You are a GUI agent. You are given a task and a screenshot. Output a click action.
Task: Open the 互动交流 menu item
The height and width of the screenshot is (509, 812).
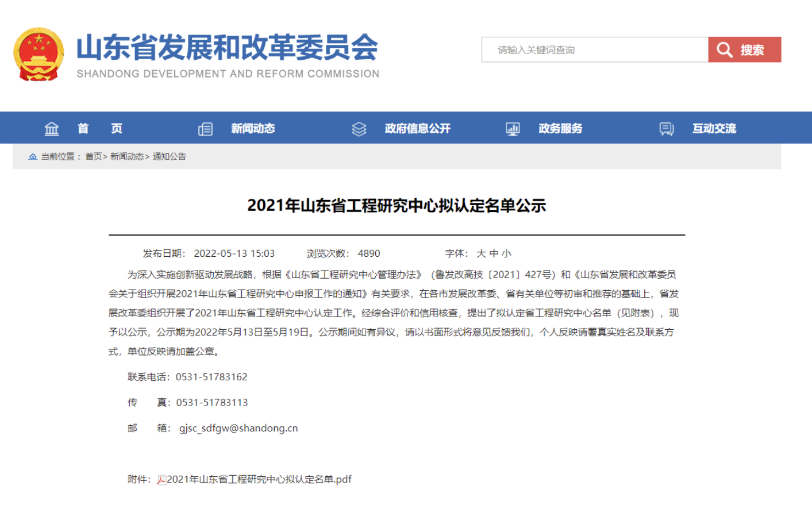[714, 129]
